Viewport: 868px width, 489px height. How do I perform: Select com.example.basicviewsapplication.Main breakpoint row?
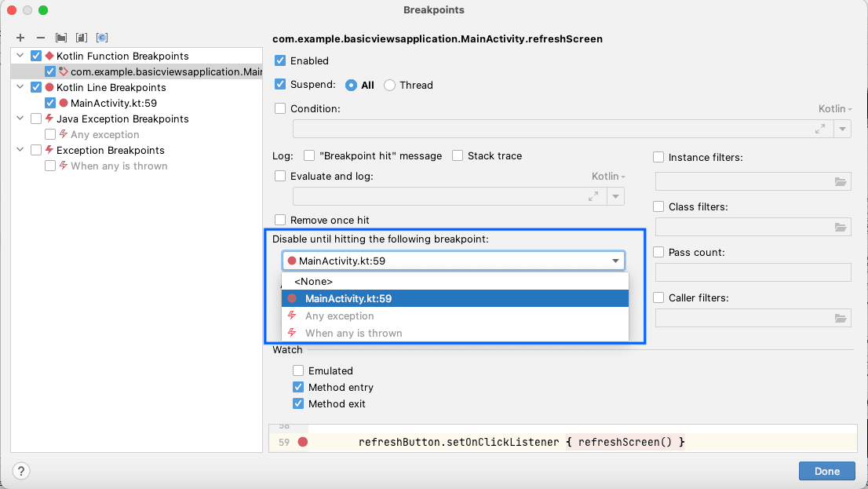click(137, 71)
